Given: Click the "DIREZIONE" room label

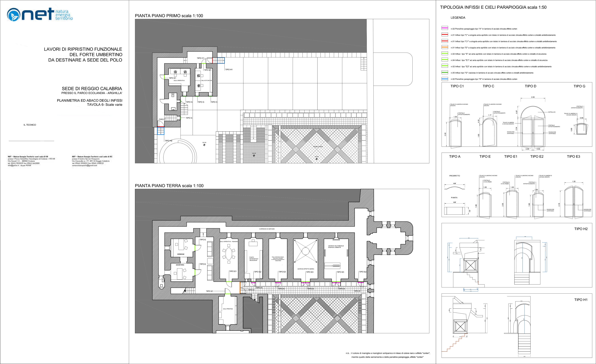Looking at the screenshot, I should (181, 254).
